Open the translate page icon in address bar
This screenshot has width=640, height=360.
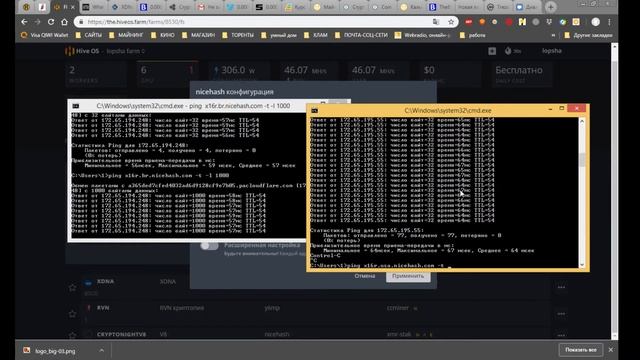436,22
